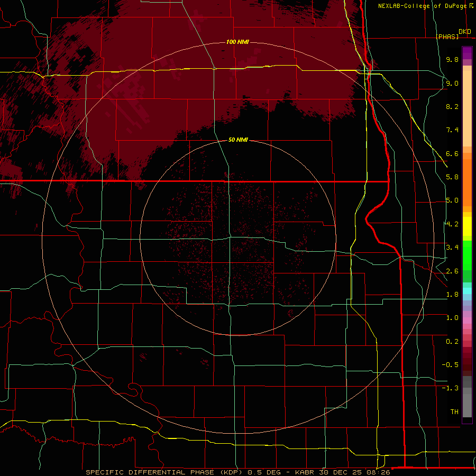Image resolution: width=476 pixels, height=476 pixels.
Task: Select the 5.8 scale label
Action: [452, 177]
